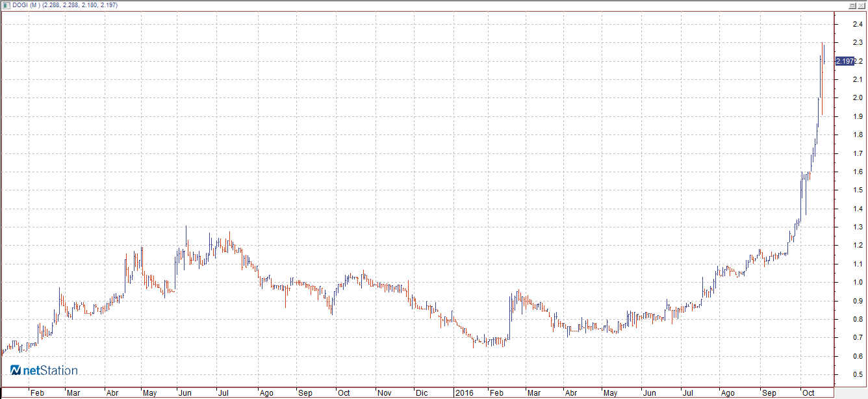Screen dimensions: 868x399
Task: Click the netStation logo
Action: click(x=44, y=370)
